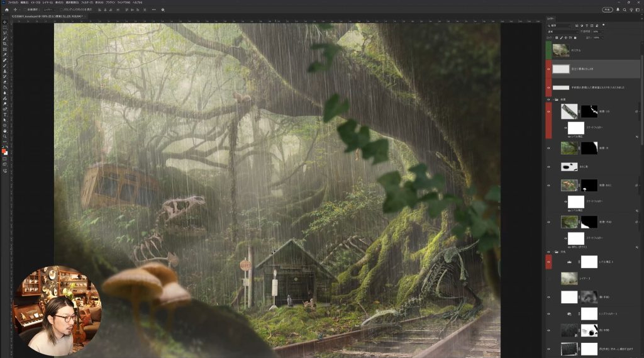644x358 pixels.
Task: Hide the first layer group via eye
Action: tap(548, 99)
